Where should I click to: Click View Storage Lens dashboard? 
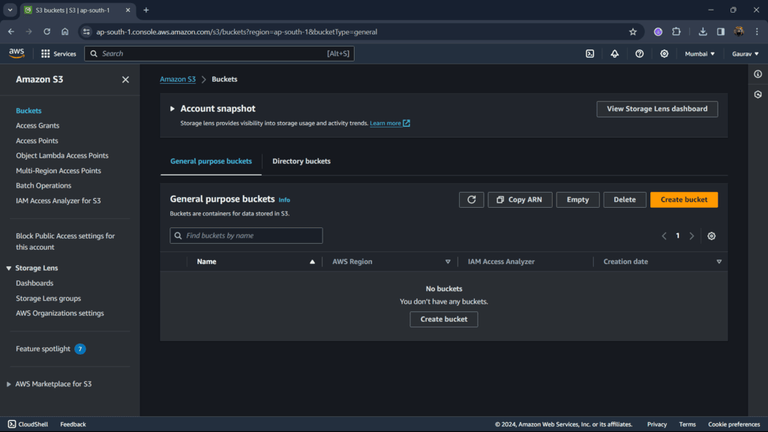[657, 109]
